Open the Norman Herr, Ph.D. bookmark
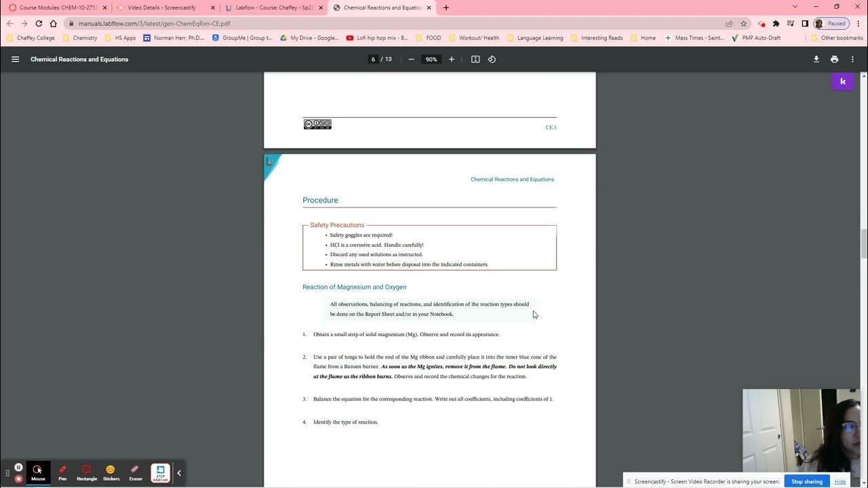 [x=174, y=38]
